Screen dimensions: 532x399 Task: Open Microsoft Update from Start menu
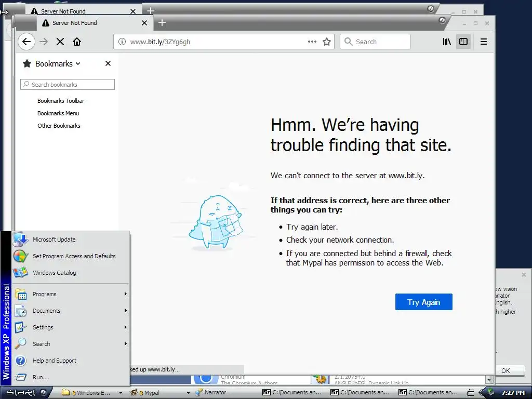[x=71, y=240]
